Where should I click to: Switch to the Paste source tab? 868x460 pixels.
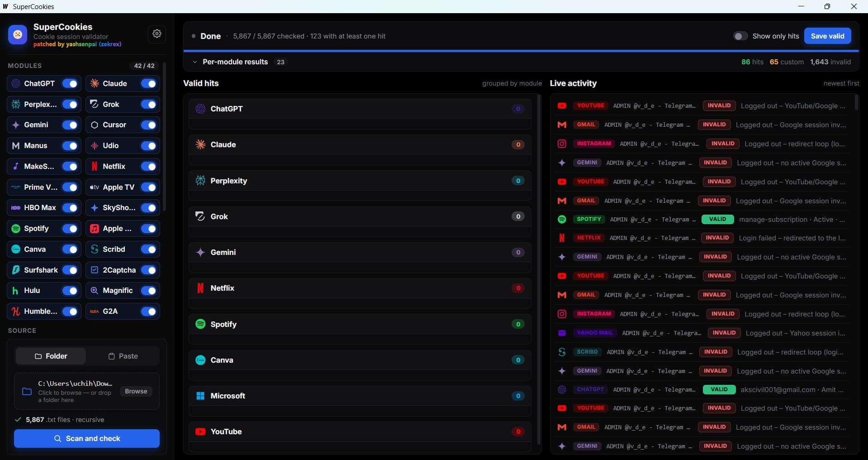pyautogui.click(x=123, y=356)
